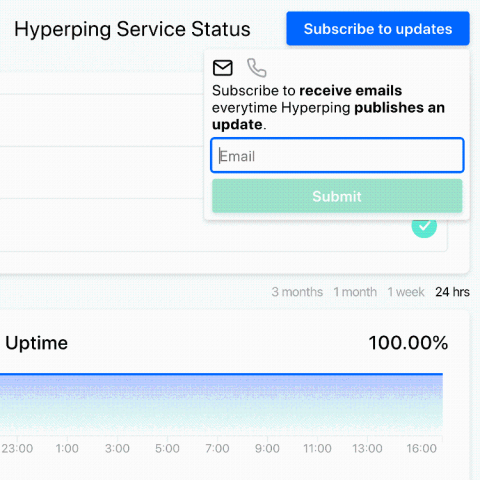The image size is (480, 480).
Task: Click the 7:00 axis label on chart
Action: point(217,449)
